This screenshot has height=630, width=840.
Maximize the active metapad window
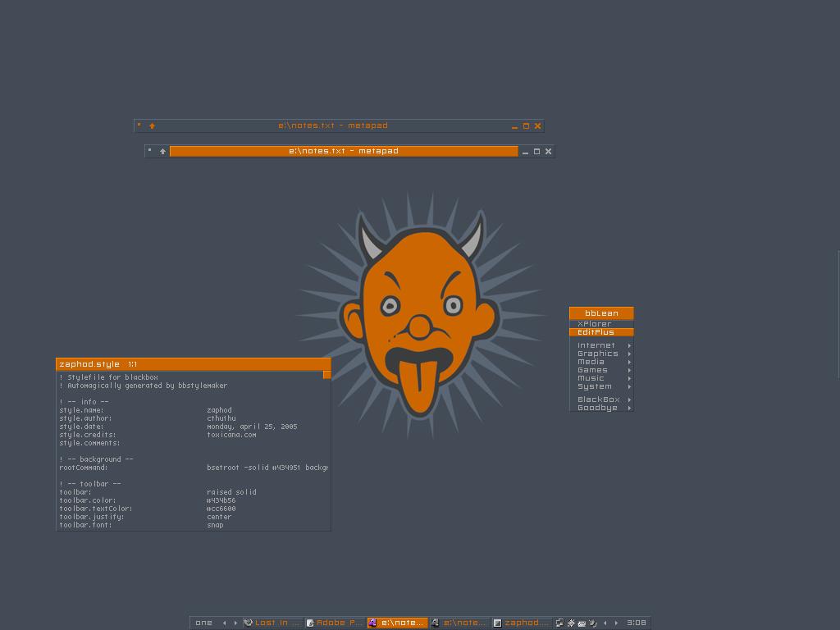pyautogui.click(x=536, y=152)
